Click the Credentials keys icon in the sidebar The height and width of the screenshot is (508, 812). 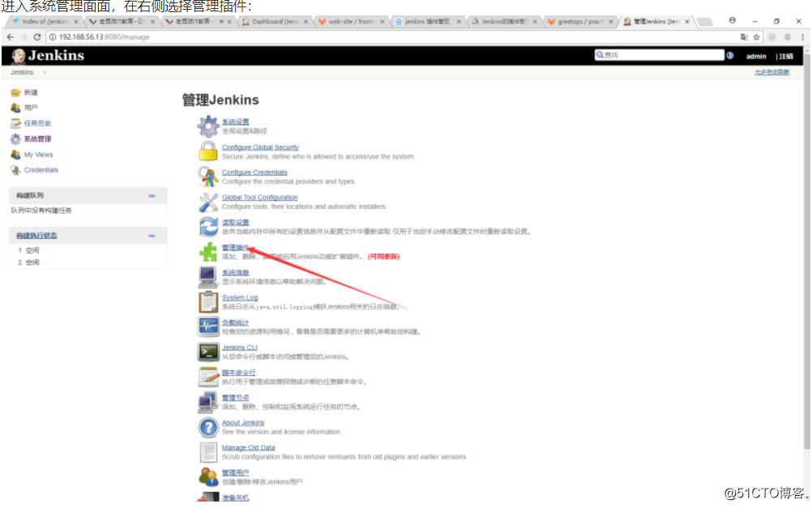tap(15, 170)
